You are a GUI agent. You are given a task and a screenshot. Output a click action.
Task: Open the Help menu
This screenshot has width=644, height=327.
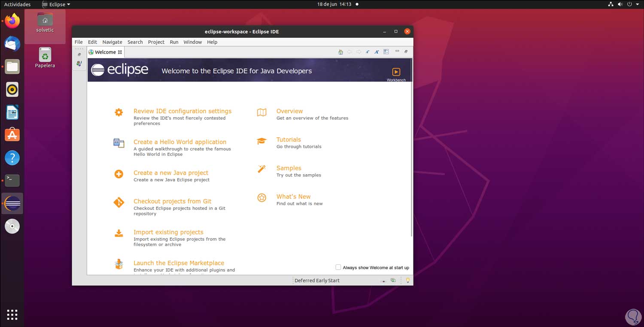pyautogui.click(x=212, y=42)
